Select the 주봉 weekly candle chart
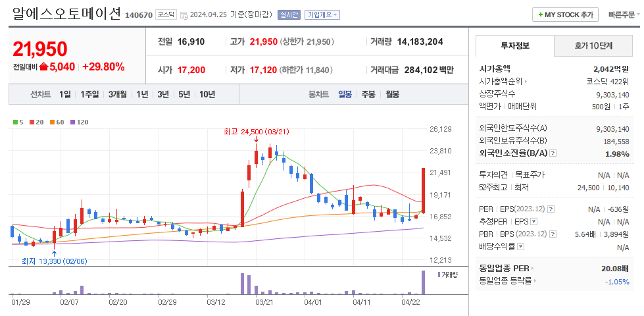Viewport: 644px width, 316px height. [x=368, y=95]
